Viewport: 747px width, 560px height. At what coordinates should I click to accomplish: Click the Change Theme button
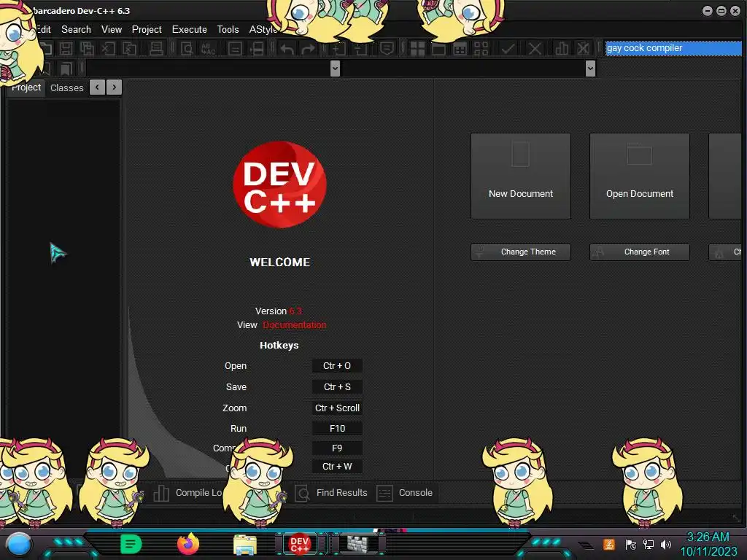tap(521, 252)
